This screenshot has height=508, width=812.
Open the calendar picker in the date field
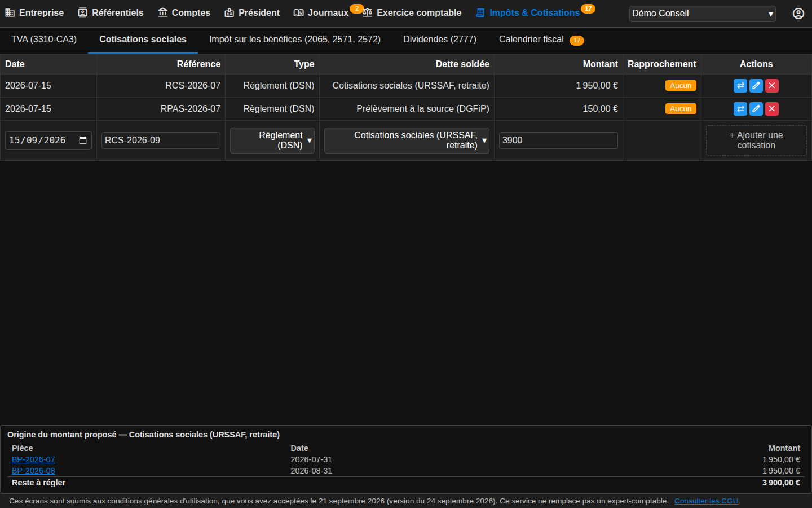pyautogui.click(x=83, y=141)
